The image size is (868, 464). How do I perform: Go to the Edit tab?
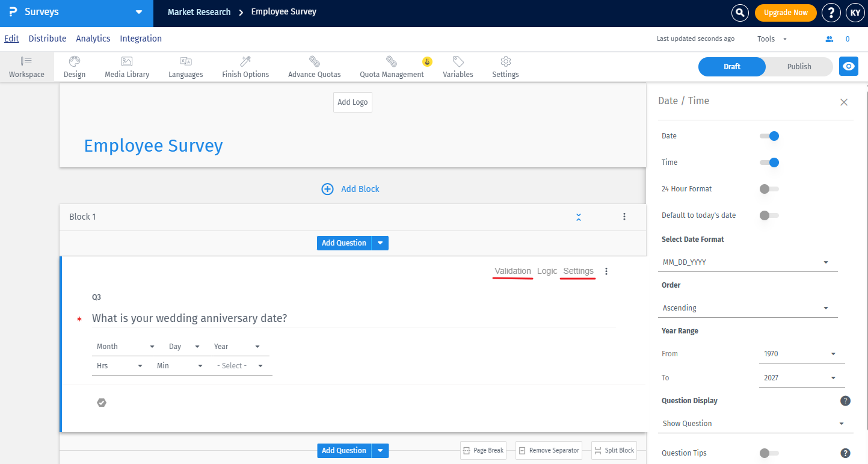(11, 39)
